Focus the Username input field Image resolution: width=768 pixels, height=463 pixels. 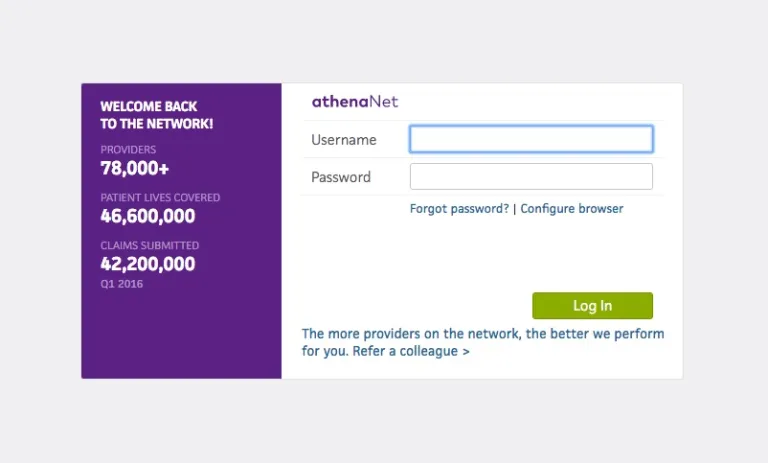click(531, 139)
